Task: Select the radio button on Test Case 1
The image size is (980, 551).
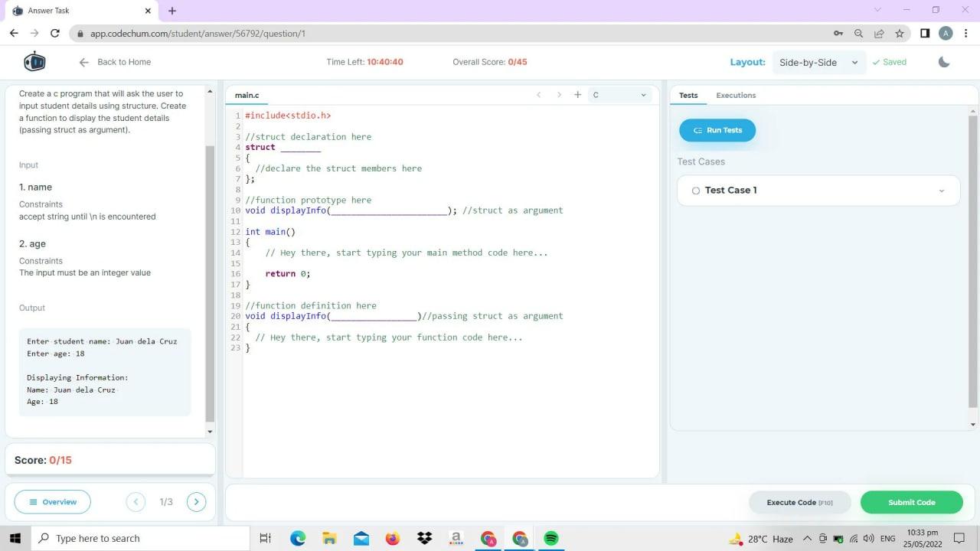Action: click(695, 190)
